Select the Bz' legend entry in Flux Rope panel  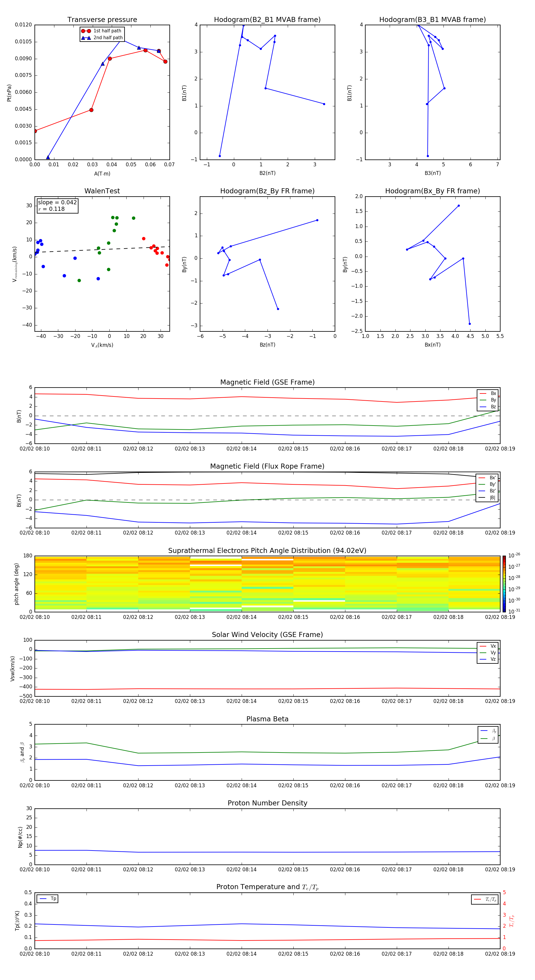(x=487, y=491)
